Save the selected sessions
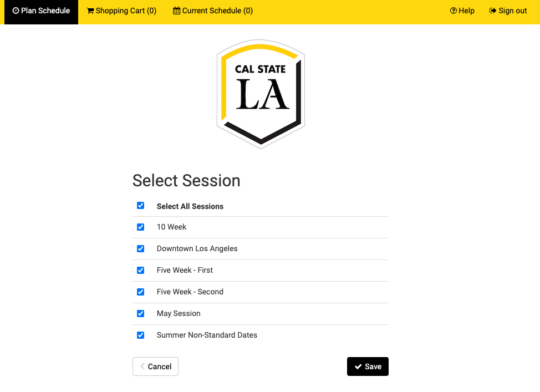 tap(368, 366)
